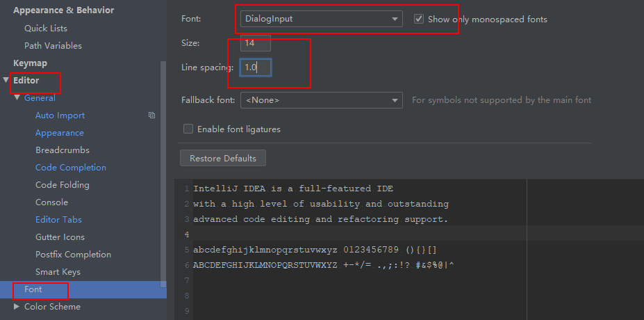Screen dimensions: 644x320
Task: Open Smart Keys settings
Action: [58, 272]
